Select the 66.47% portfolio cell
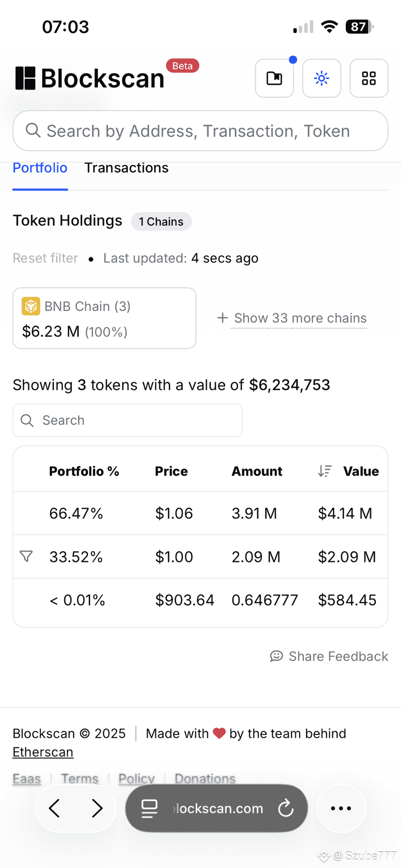 click(x=76, y=513)
